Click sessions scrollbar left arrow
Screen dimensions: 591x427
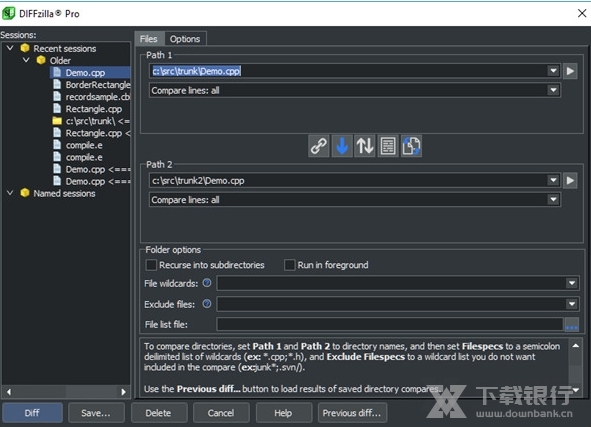pyautogui.click(x=9, y=392)
